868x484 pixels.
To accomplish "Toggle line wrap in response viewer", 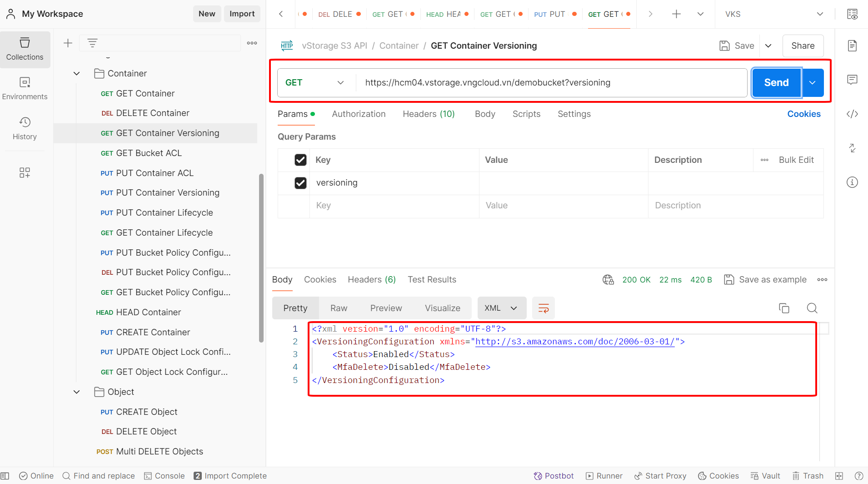I will [x=544, y=308].
